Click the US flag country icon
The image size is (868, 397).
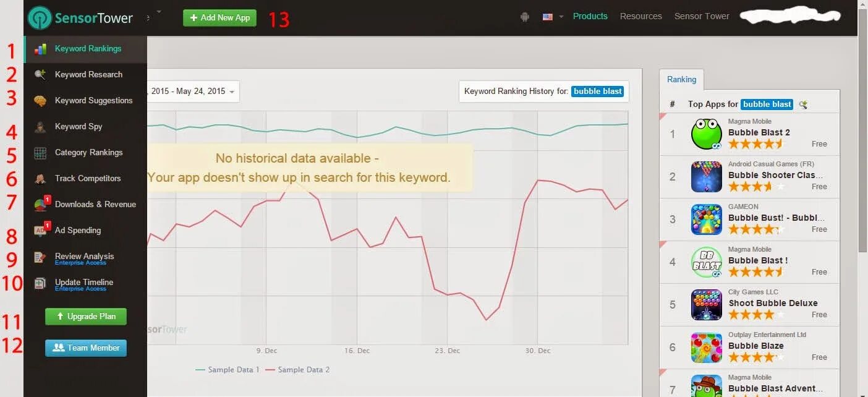547,17
